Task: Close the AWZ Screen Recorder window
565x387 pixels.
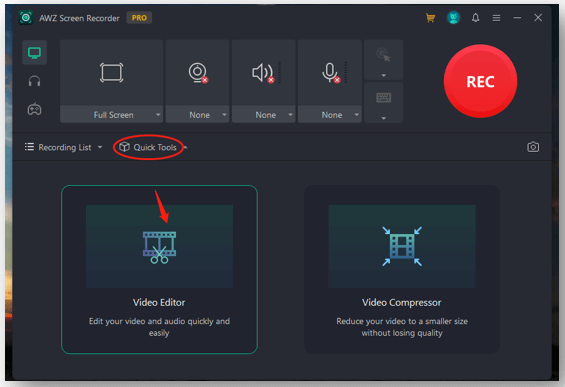Action: 538,18
